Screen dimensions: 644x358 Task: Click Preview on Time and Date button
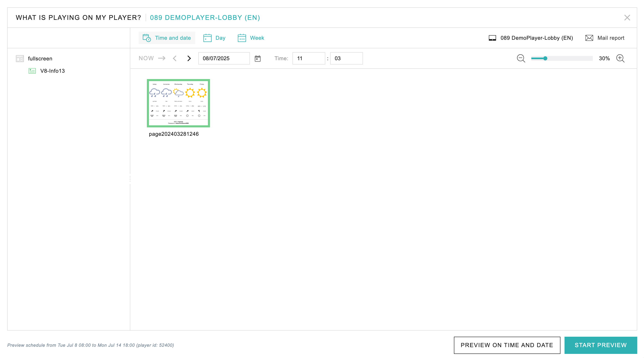pyautogui.click(x=507, y=345)
